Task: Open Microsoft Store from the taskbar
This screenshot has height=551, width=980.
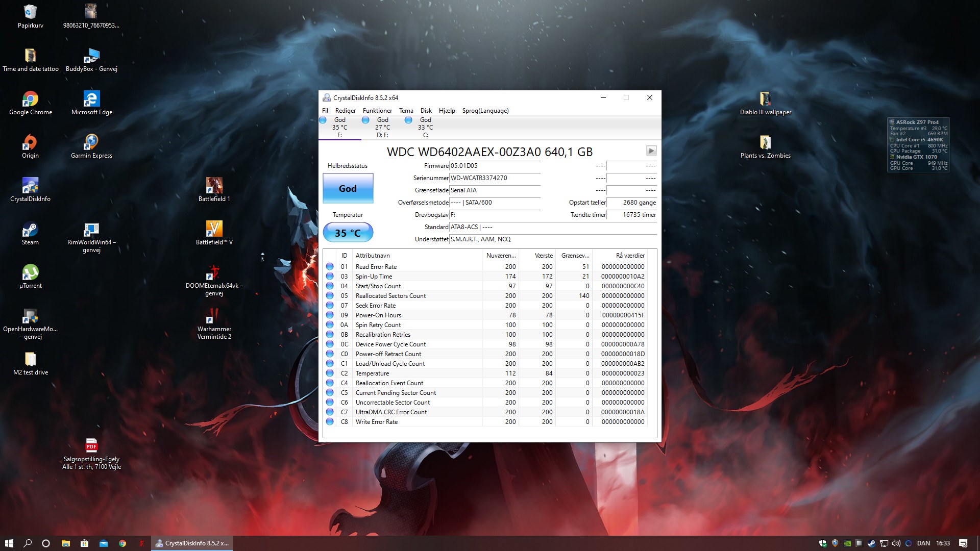Action: pyautogui.click(x=85, y=543)
